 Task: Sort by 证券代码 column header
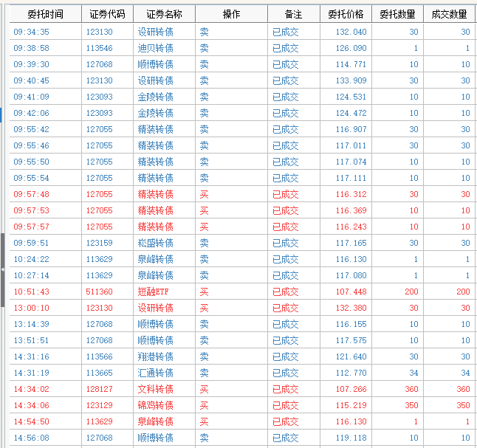point(107,14)
